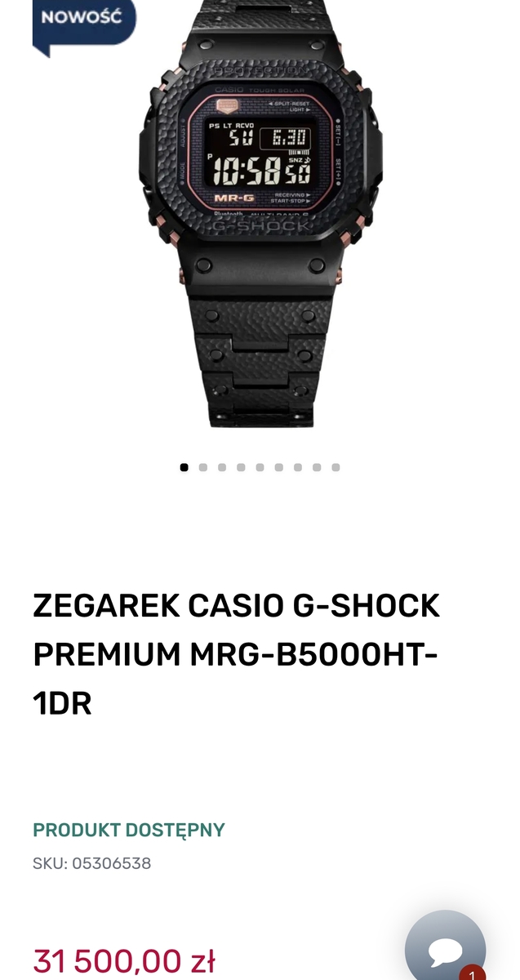Open the live chat bubble icon

pos(446,950)
